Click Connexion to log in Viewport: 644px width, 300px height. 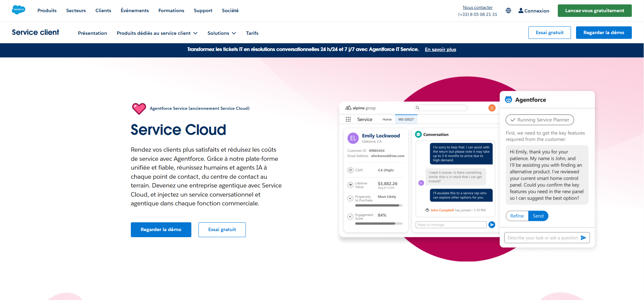(x=536, y=11)
